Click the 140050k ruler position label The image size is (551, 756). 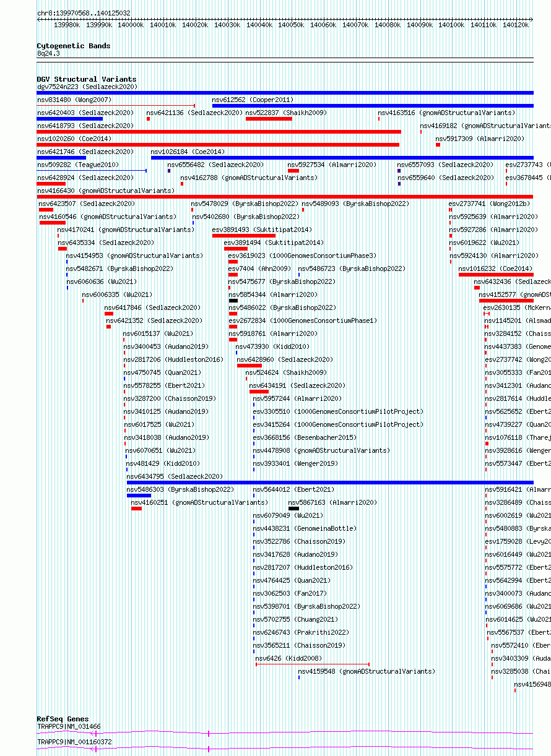click(291, 25)
